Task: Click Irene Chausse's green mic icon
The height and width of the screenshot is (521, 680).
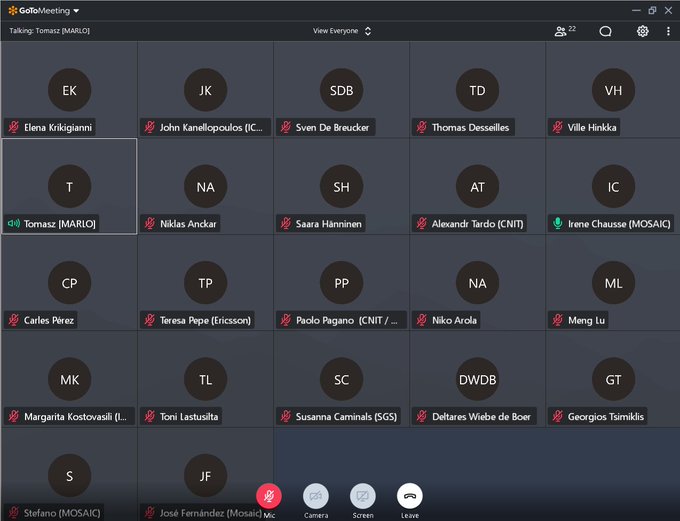Action: point(558,223)
